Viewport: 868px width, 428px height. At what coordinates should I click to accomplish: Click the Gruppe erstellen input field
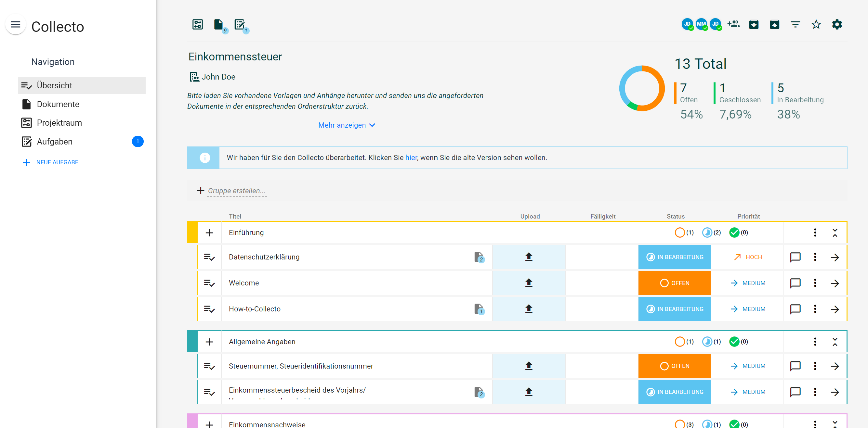click(237, 191)
